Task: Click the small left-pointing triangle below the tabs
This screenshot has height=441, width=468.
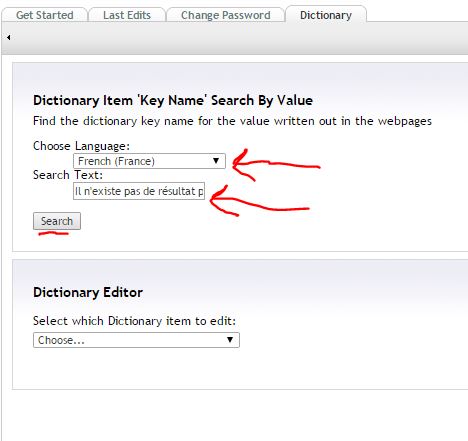Action: point(8,37)
